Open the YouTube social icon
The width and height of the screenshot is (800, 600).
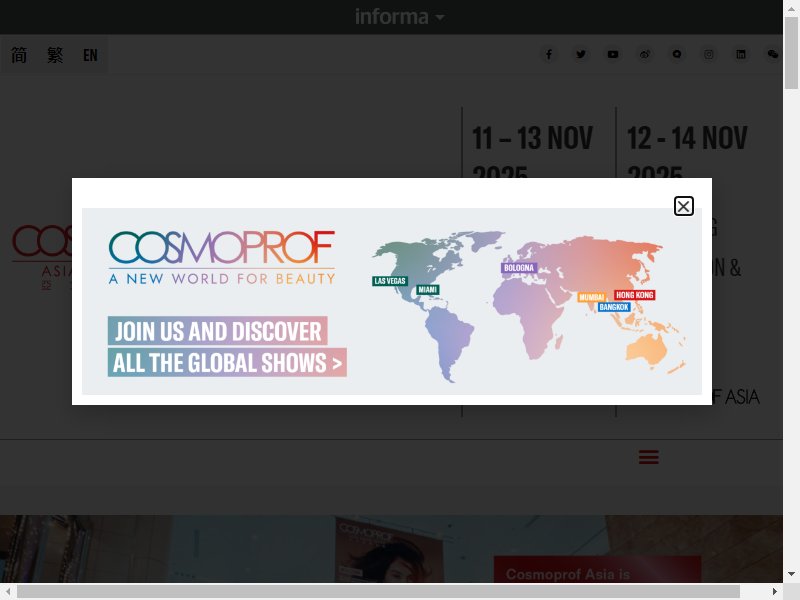[613, 54]
